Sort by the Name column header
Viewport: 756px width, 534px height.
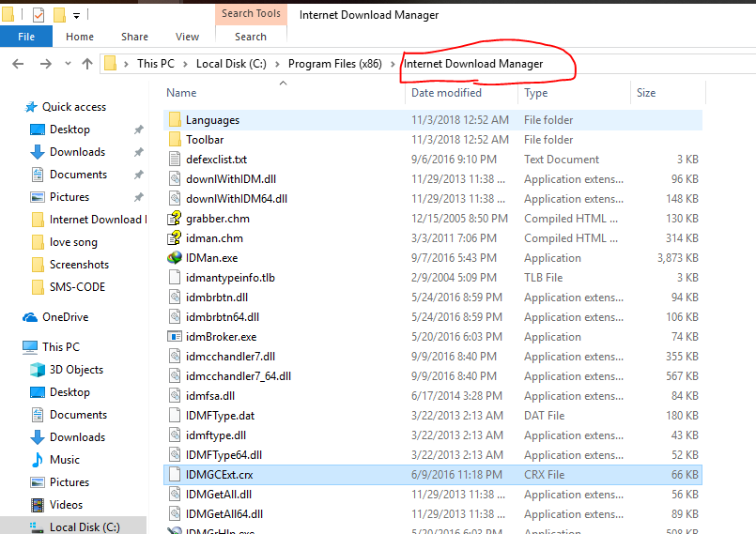[181, 93]
